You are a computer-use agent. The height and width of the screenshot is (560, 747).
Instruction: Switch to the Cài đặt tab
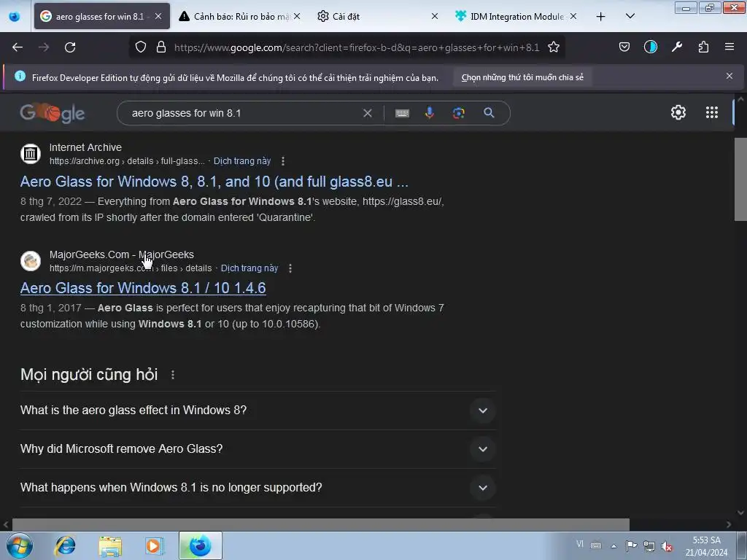(379, 16)
